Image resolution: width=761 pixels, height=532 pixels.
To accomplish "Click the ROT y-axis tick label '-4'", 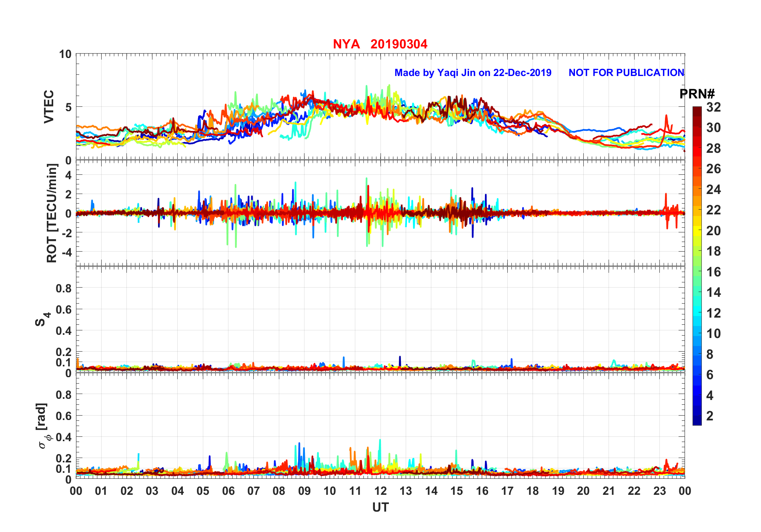I will [66, 252].
